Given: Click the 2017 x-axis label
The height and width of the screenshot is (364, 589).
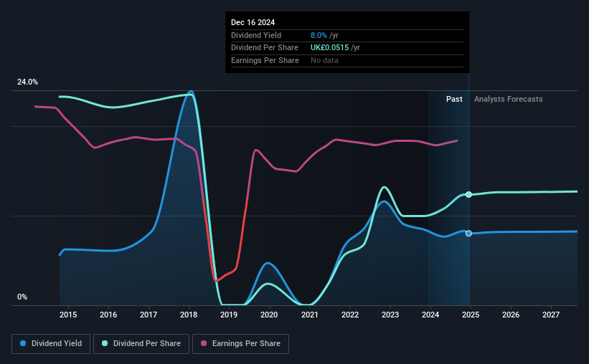Looking at the screenshot, I should point(149,315).
